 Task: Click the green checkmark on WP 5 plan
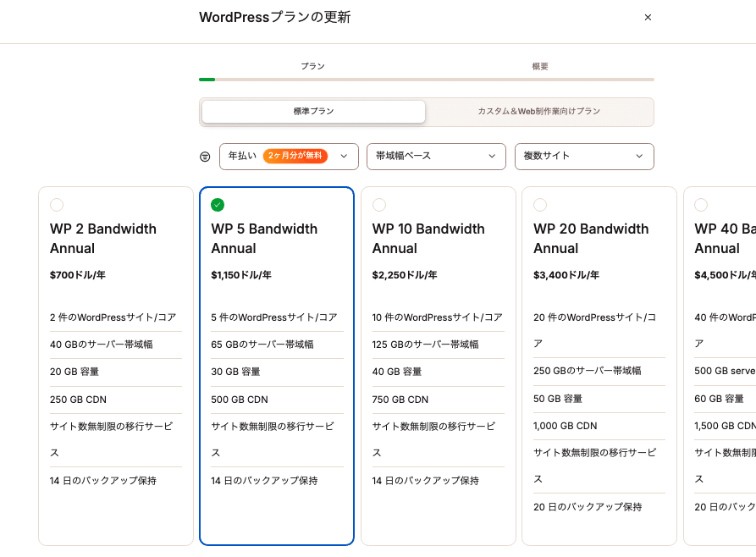[218, 205]
